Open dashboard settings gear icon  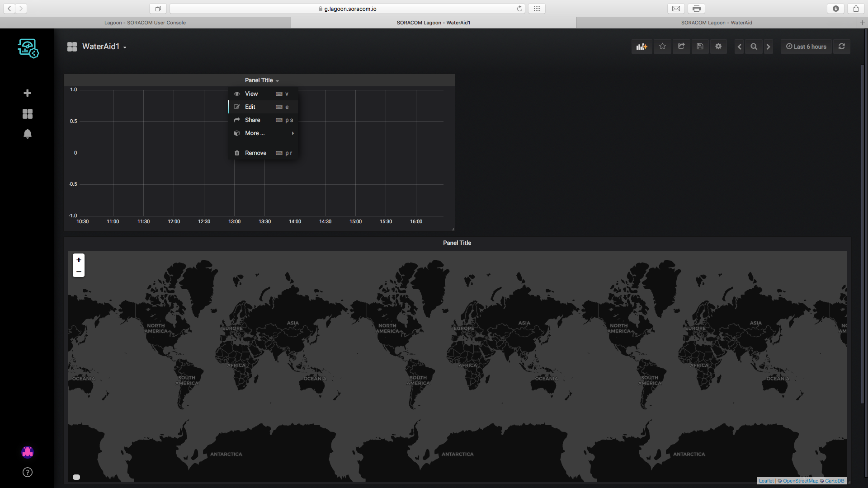(x=718, y=47)
